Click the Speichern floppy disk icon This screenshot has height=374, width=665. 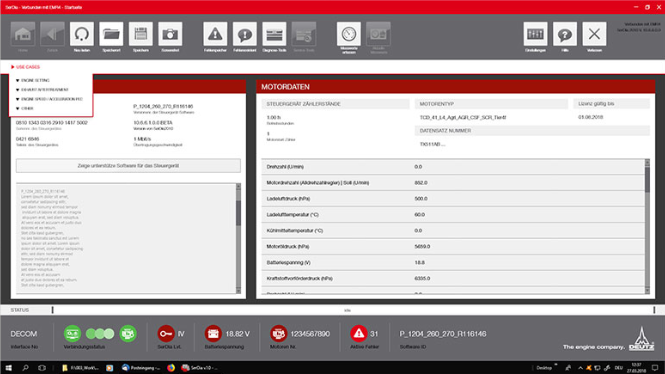(141, 34)
